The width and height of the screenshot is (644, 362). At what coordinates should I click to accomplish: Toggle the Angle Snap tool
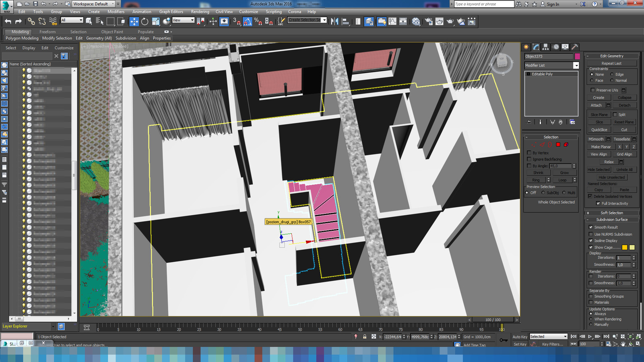pyautogui.click(x=248, y=21)
